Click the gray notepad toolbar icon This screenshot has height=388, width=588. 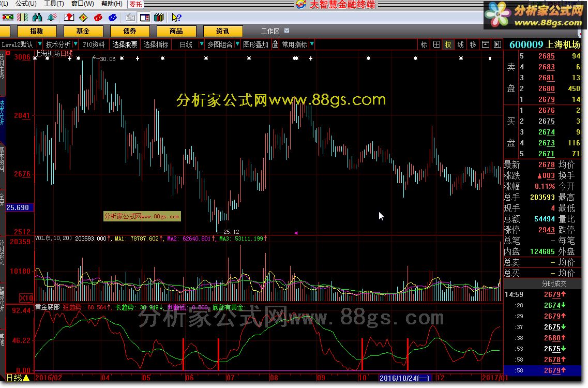(130, 17)
